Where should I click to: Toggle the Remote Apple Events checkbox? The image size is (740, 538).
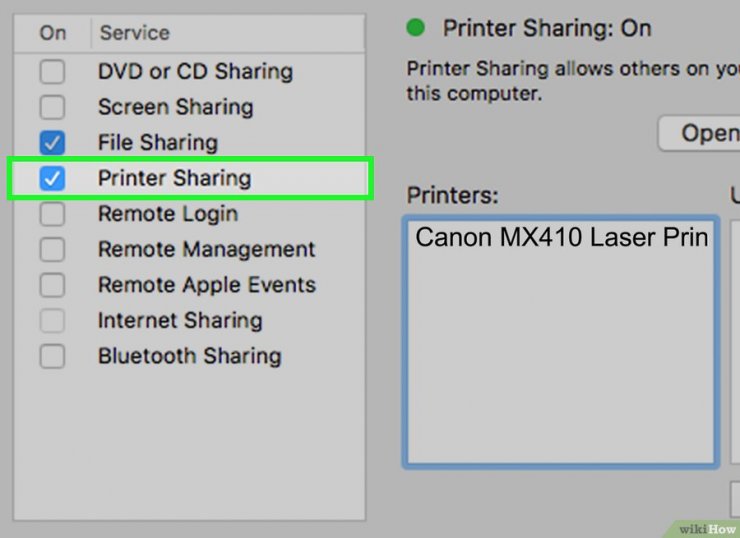coord(52,285)
